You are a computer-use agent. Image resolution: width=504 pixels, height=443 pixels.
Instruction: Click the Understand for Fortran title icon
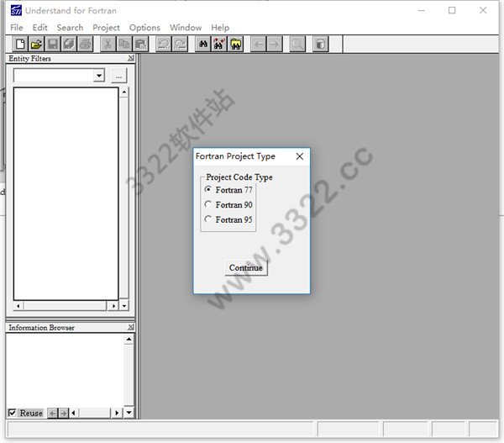pos(16,10)
